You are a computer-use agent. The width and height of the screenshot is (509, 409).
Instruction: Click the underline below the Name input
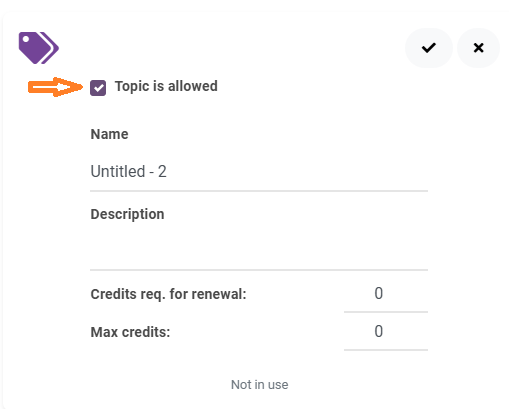point(259,191)
